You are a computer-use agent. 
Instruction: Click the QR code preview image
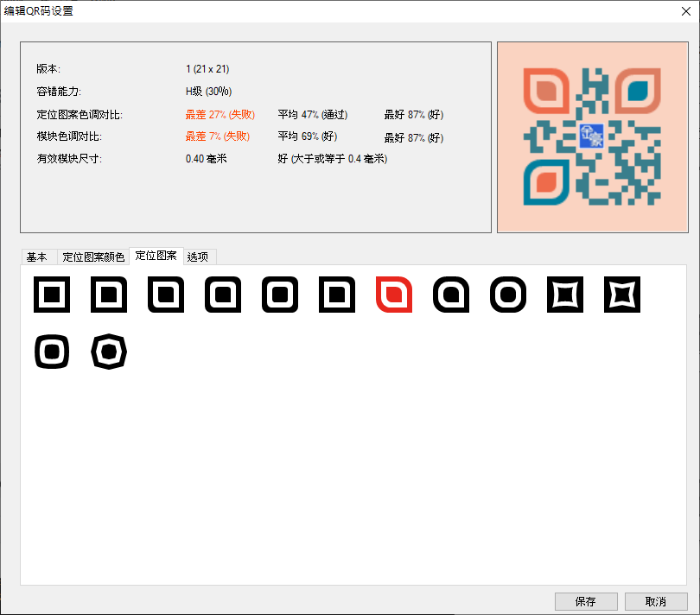point(593,137)
